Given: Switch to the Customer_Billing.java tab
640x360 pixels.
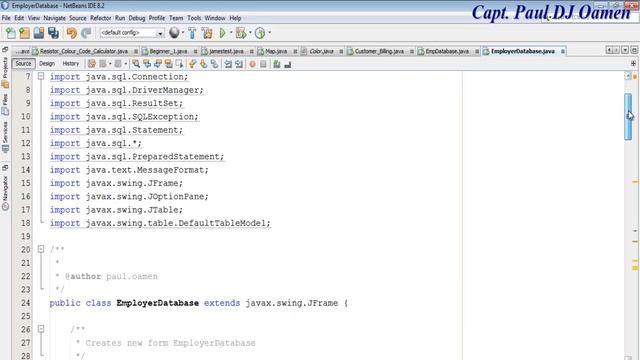Looking at the screenshot, I should 379,51.
